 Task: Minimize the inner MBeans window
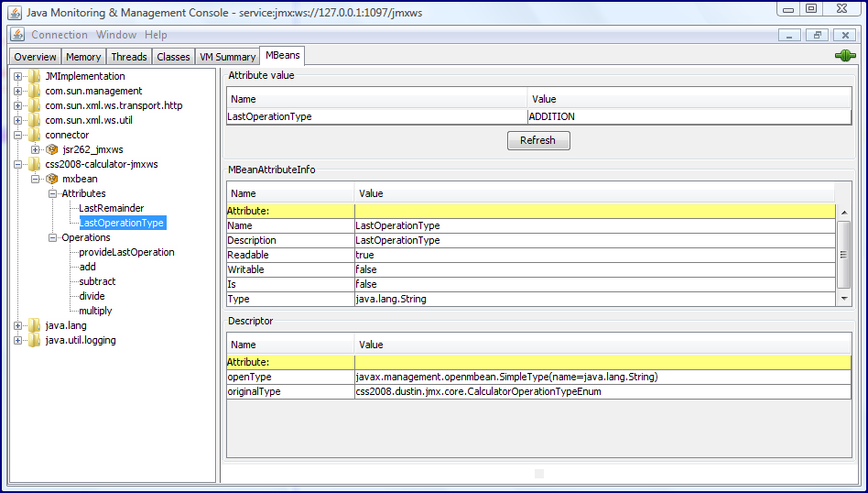[789, 35]
